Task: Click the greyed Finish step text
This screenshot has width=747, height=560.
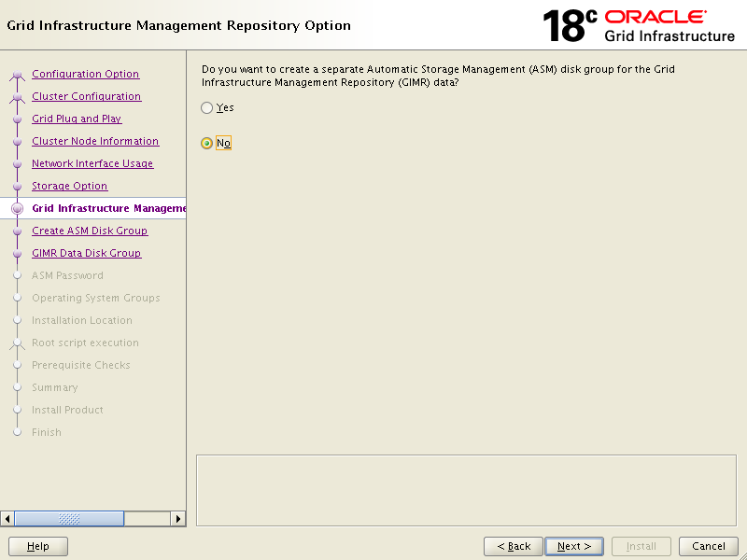Action: (x=46, y=432)
